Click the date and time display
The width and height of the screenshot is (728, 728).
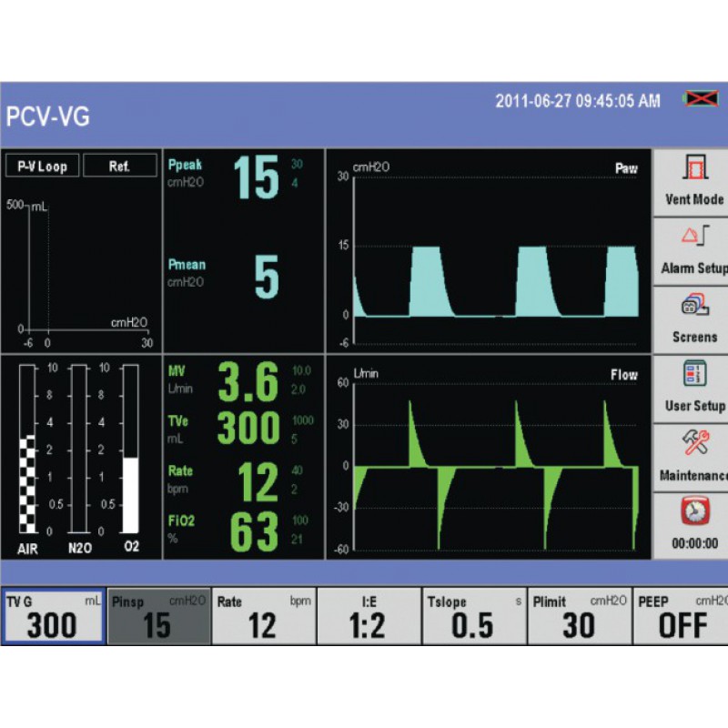pos(578,101)
